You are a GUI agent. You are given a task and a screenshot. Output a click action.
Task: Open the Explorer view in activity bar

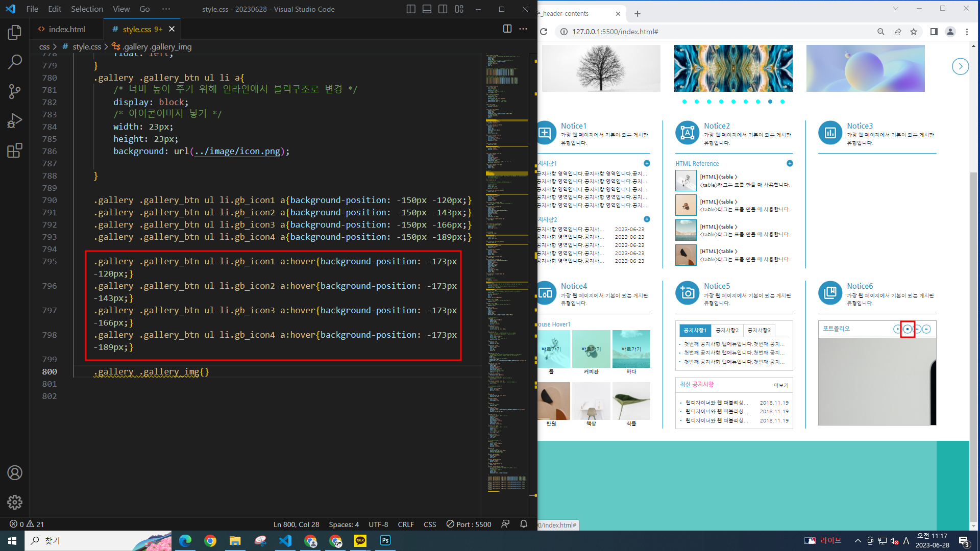pos(15,33)
